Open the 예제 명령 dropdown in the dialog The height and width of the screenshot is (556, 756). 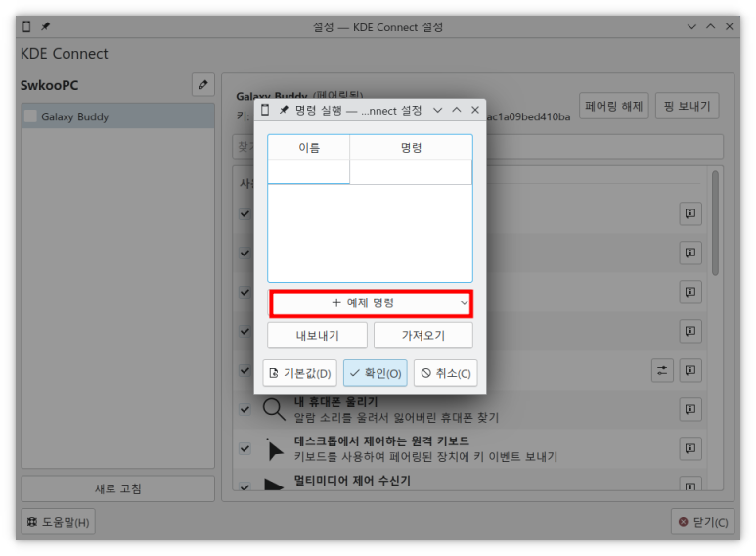[371, 303]
